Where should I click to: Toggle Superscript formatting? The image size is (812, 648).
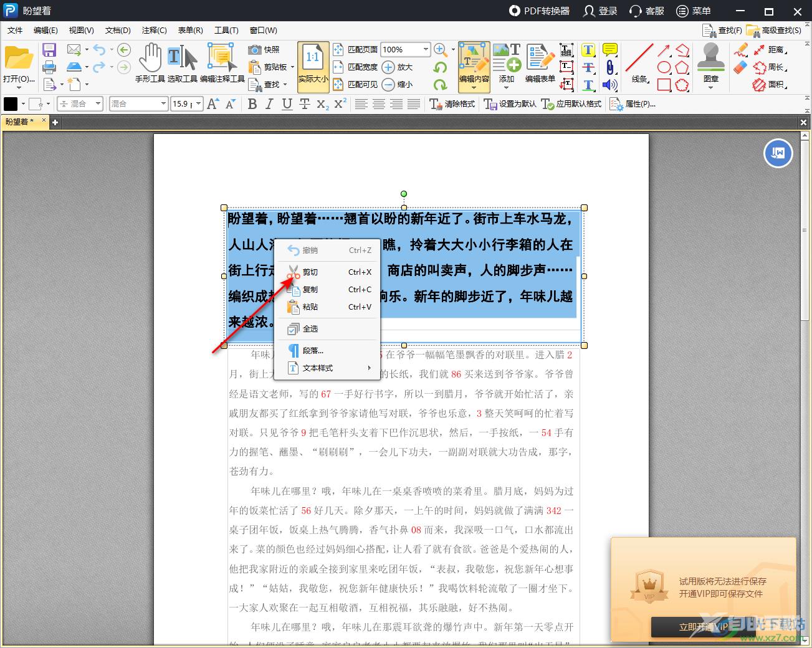(x=340, y=104)
